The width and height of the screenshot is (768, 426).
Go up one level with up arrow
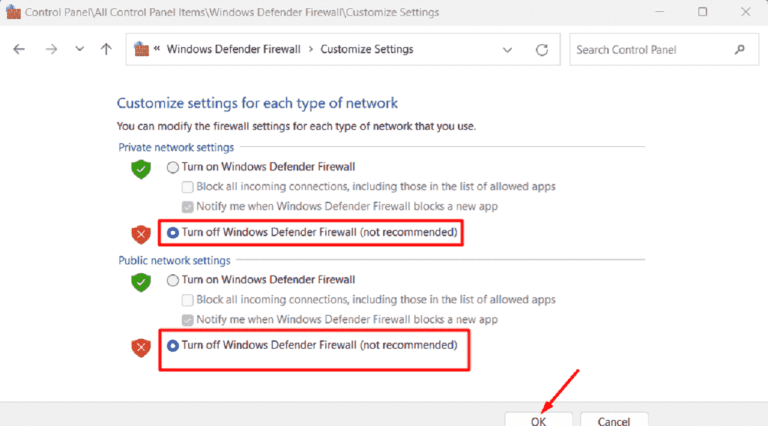point(106,49)
